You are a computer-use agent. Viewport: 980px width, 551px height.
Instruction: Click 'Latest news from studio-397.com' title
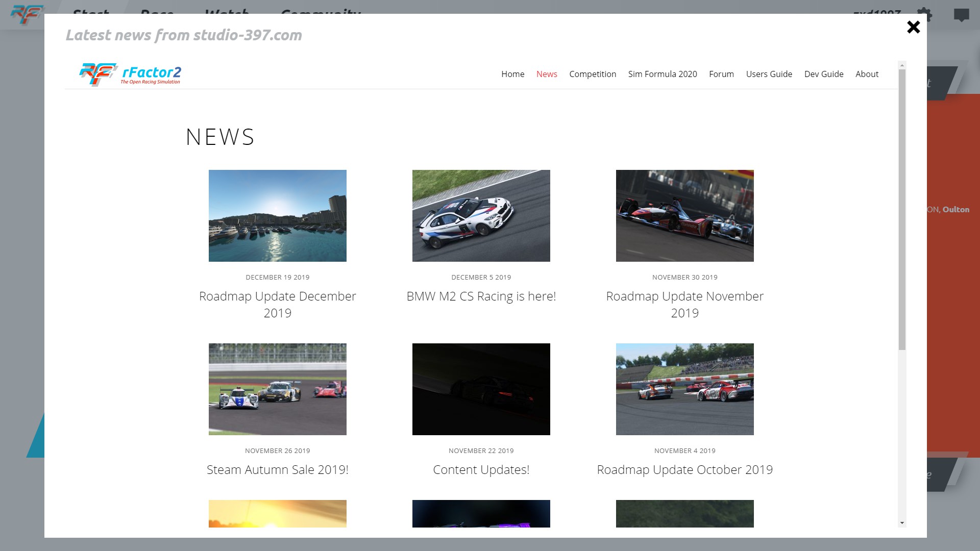click(184, 35)
